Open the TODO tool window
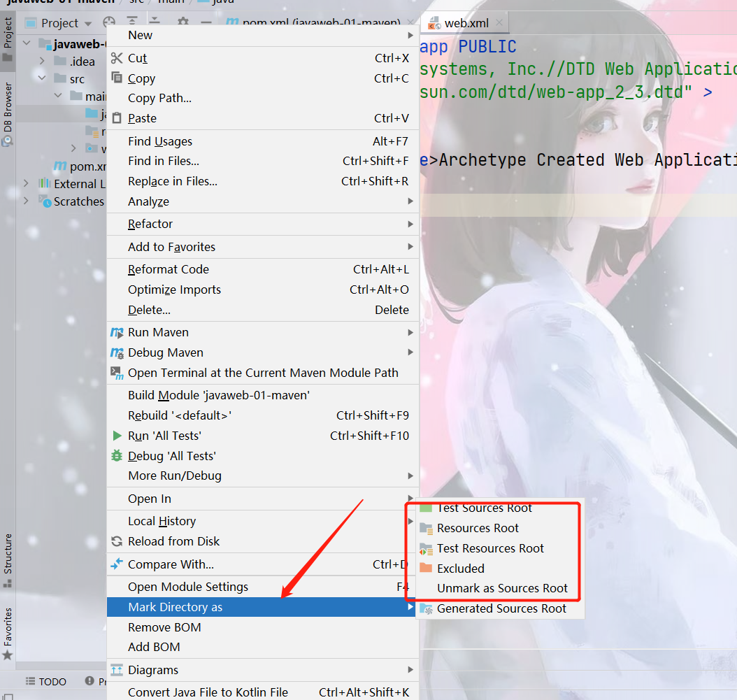 pos(46,682)
